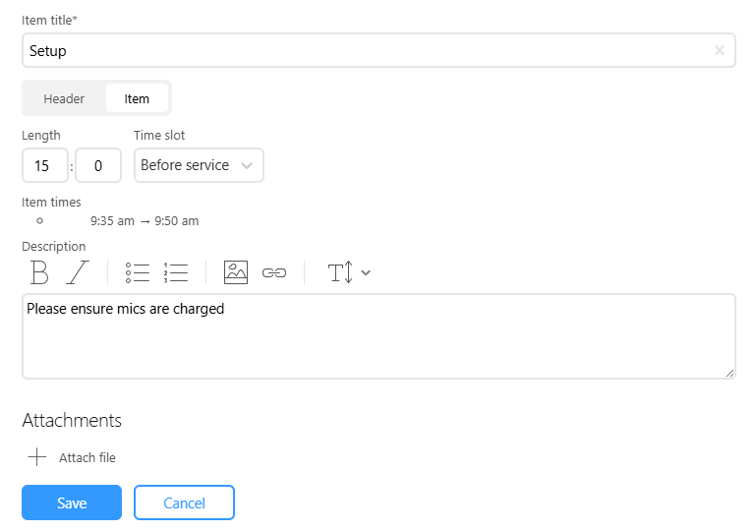Image resolution: width=756 pixels, height=532 pixels.
Task: Save the Setup item
Action: pos(72,502)
